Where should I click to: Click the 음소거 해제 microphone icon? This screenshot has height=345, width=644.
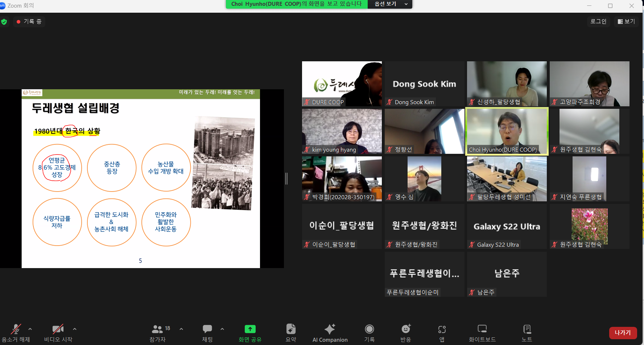click(x=16, y=329)
